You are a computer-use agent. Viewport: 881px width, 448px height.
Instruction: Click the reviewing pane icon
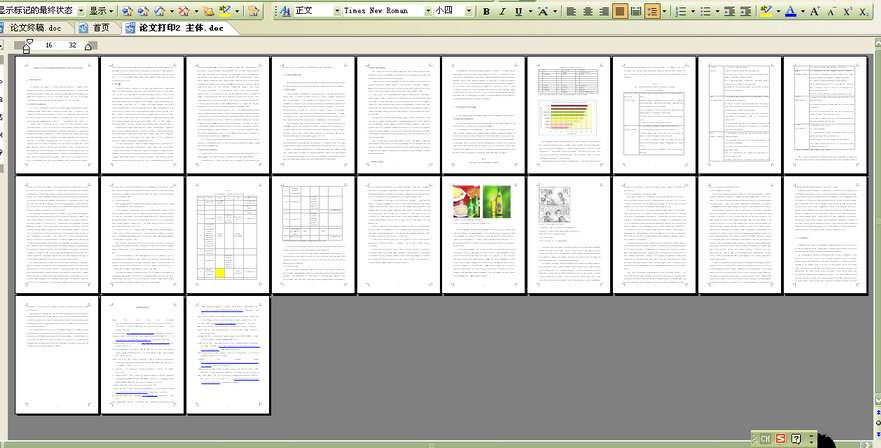[253, 11]
